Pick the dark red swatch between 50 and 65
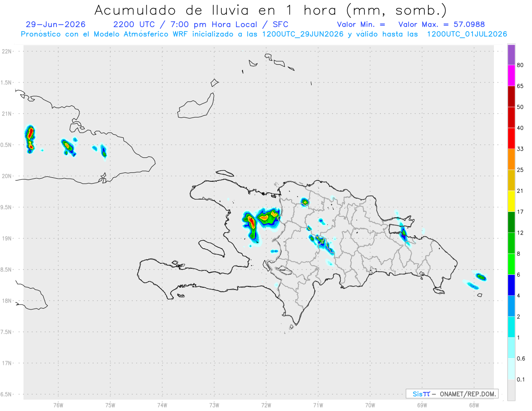The width and height of the screenshot is (532, 411). click(511, 96)
